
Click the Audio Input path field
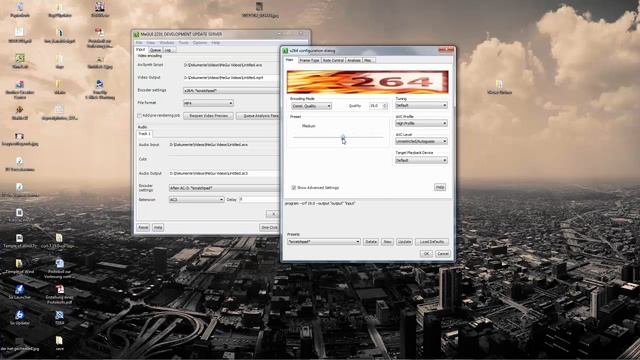224,144
